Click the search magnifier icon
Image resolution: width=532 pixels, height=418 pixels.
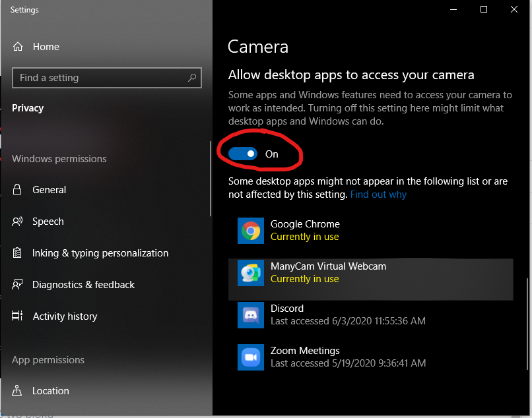(x=192, y=78)
